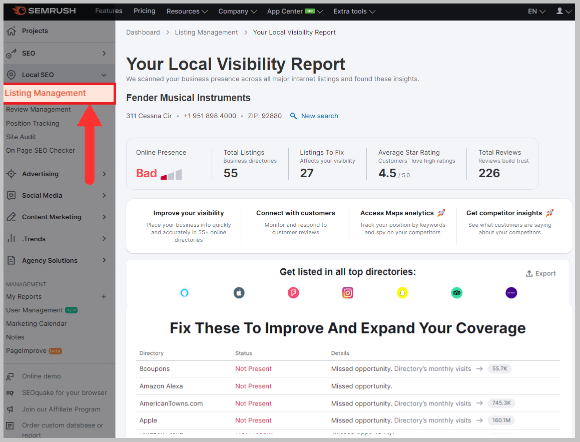Open the EN language dropdown

[536, 11]
